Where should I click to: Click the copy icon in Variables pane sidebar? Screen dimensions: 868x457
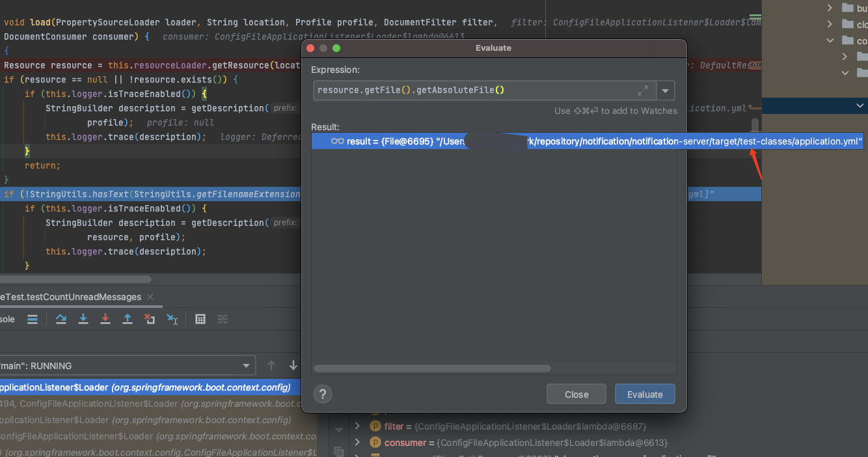pos(338,451)
